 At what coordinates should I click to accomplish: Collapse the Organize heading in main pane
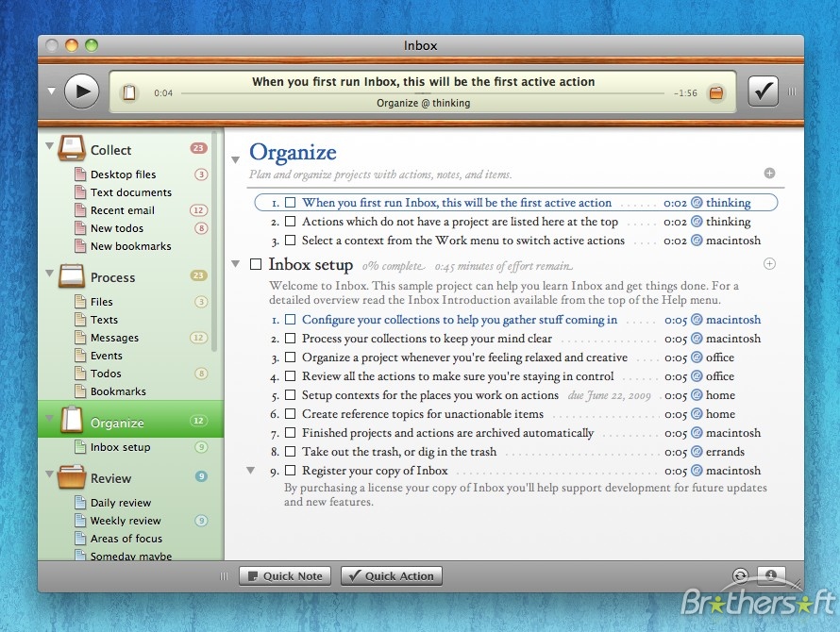click(235, 159)
